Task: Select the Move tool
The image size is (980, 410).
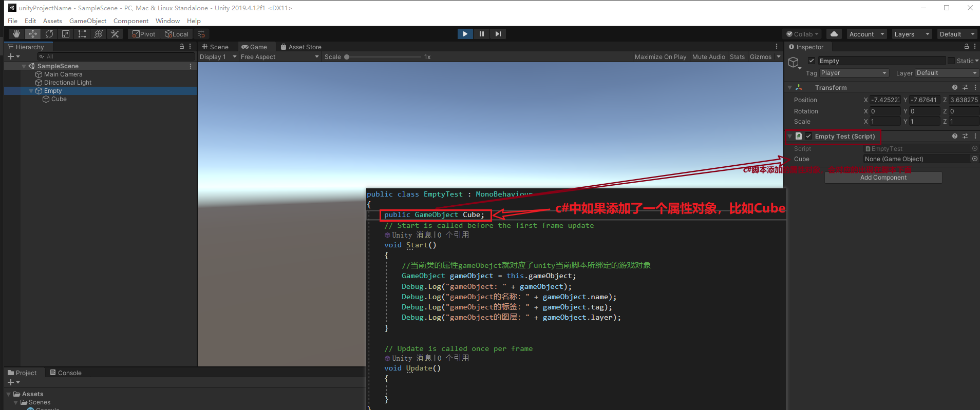Action: (33, 34)
